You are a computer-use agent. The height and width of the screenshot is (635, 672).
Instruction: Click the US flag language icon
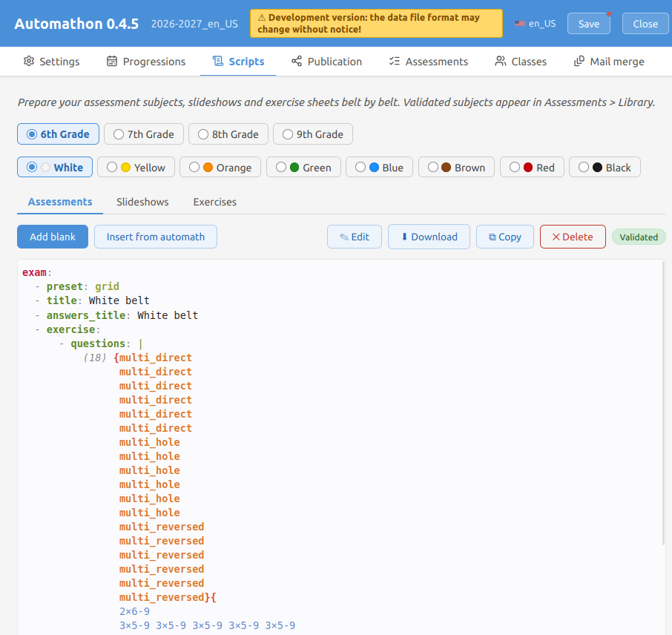(520, 24)
